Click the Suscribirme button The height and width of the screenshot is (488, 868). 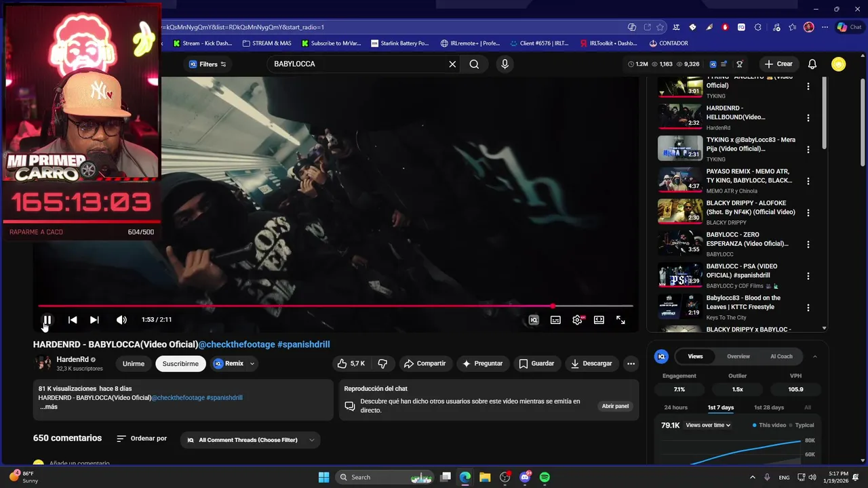(180, 363)
